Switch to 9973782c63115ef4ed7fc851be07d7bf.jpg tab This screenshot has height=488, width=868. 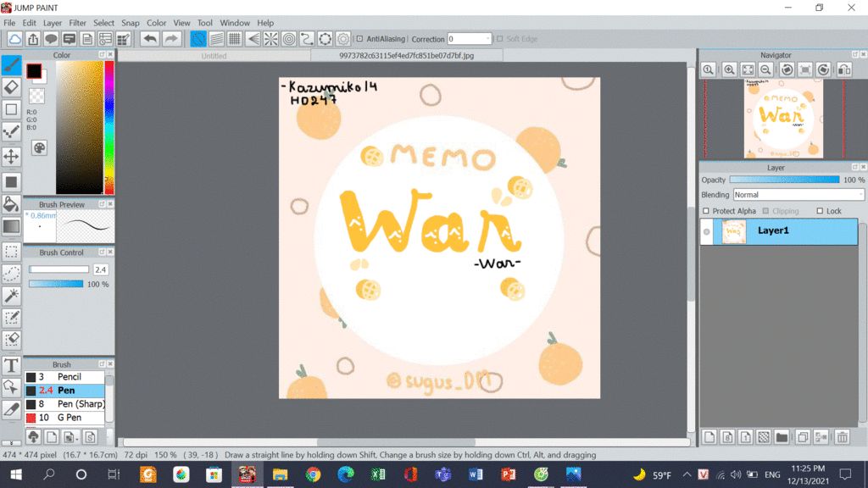(x=406, y=55)
